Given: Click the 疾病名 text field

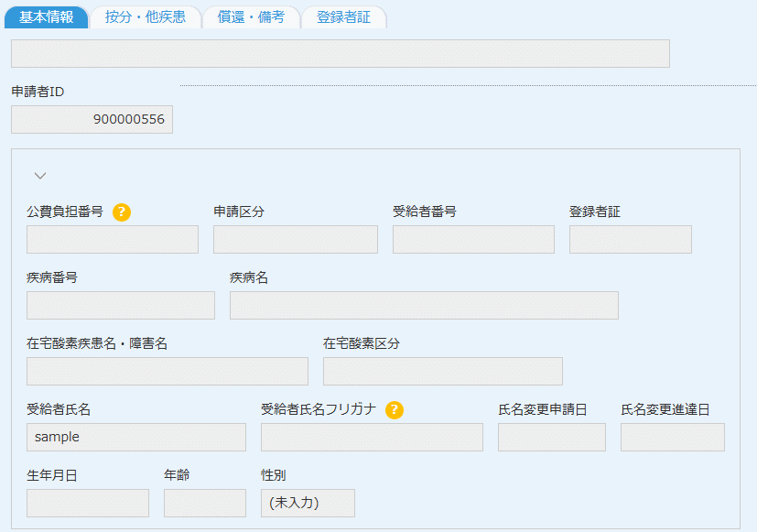Looking at the screenshot, I should point(424,306).
